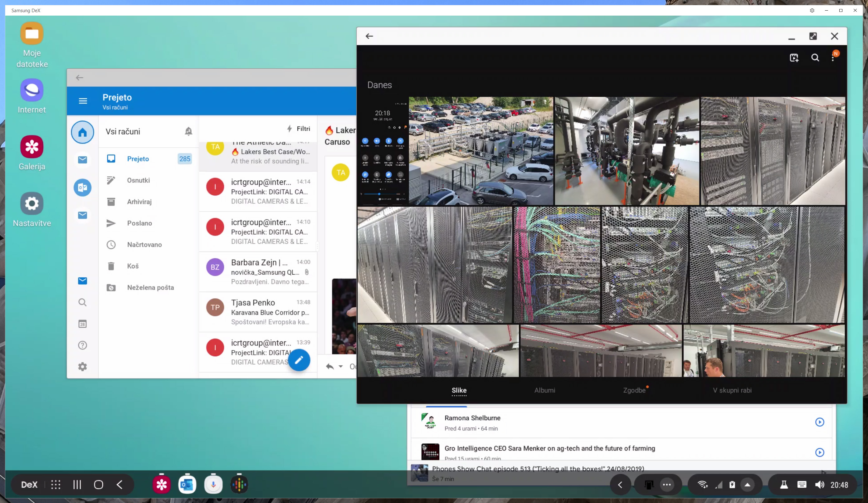Image resolution: width=868 pixels, height=503 pixels.
Task: Open the Galerija desktop app icon
Action: point(32,147)
